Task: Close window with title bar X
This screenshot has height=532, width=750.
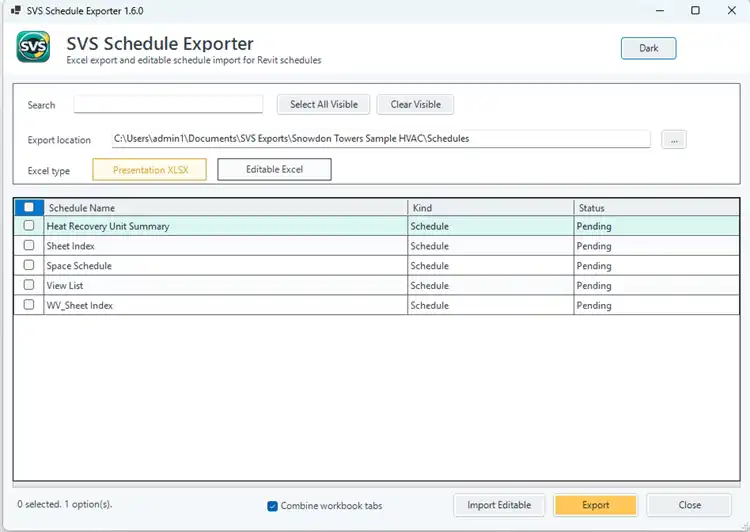Action: (731, 10)
